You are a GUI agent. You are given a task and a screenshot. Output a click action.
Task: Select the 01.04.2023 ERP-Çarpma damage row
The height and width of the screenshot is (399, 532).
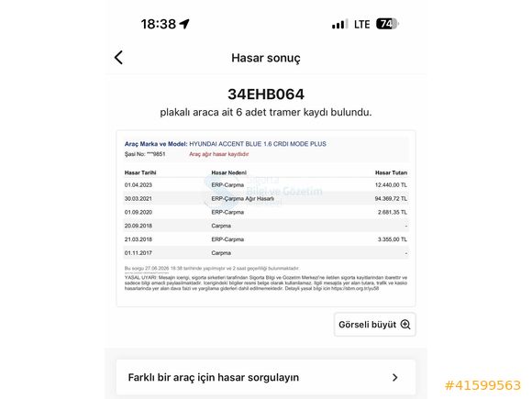point(266,185)
